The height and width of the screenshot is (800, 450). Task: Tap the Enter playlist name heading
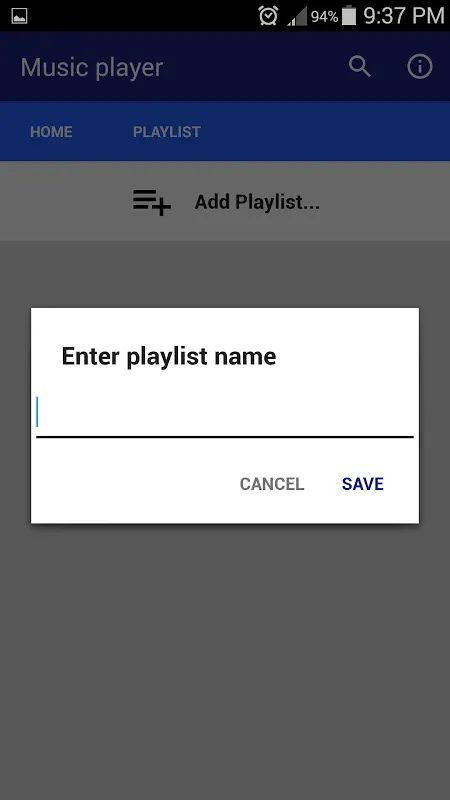(169, 356)
